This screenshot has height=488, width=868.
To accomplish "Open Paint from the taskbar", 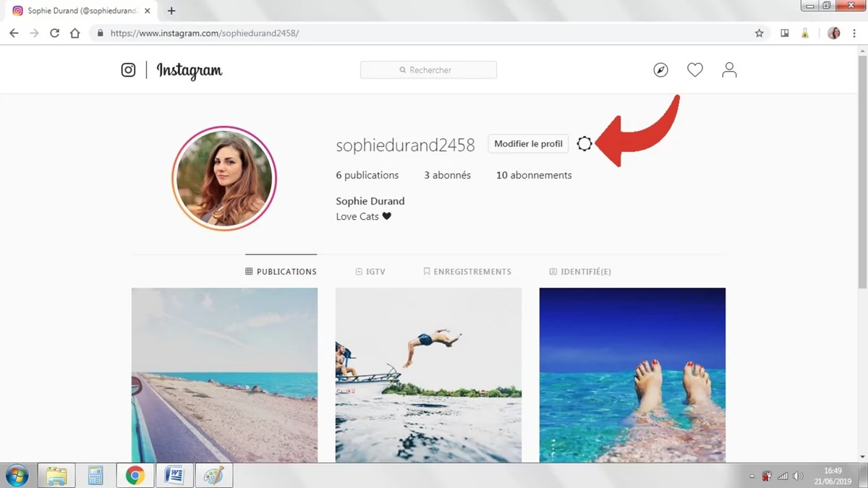I will pos(214,476).
